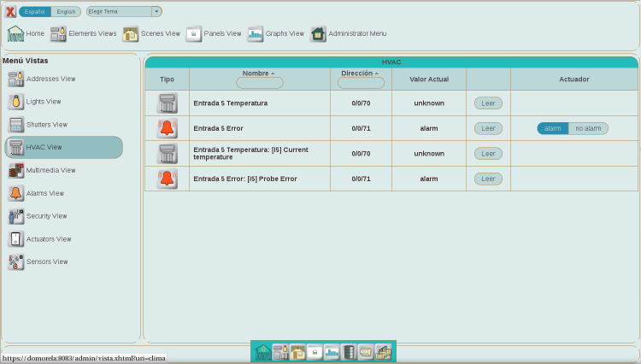Select HVAC View in sidebar
Image resolution: width=641 pixels, height=364 pixels.
[63, 147]
